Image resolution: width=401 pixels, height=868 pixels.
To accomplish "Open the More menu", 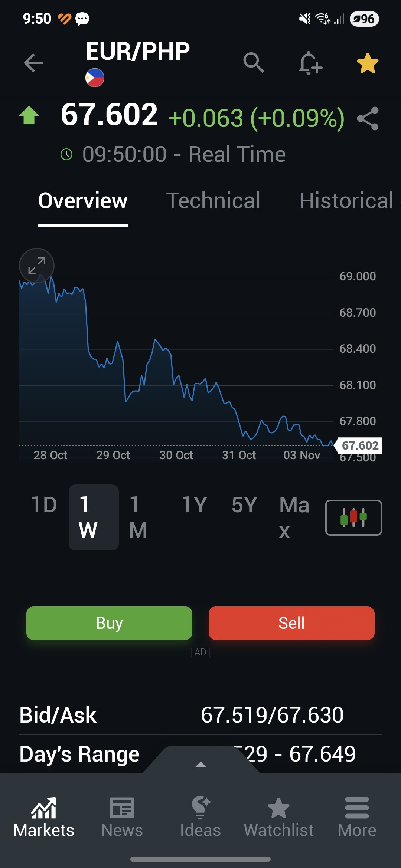I will [x=357, y=817].
